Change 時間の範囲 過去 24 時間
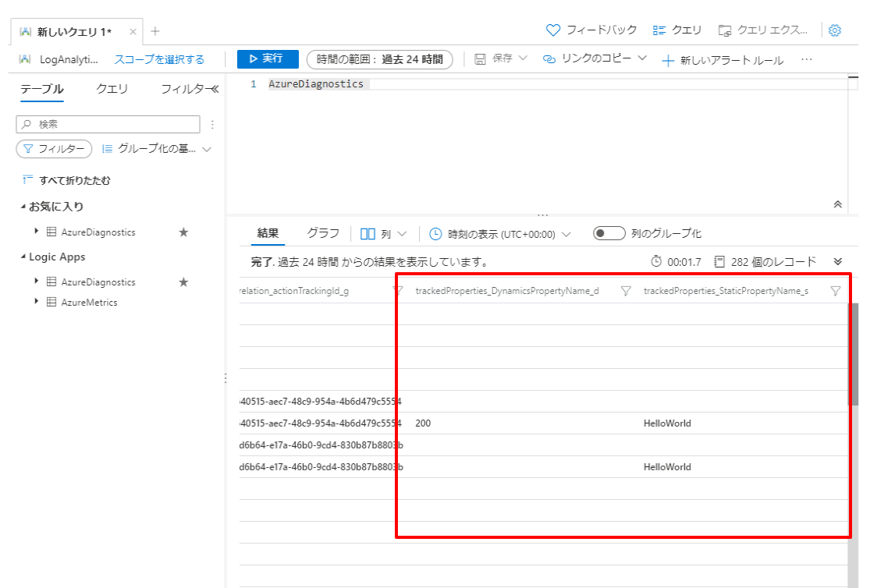 coord(379,59)
